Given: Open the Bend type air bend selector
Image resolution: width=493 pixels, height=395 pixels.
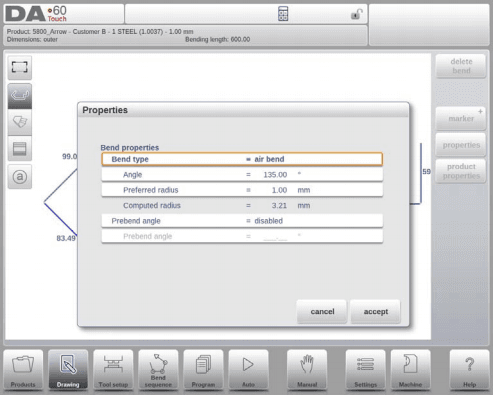Looking at the screenshot, I should click(242, 159).
